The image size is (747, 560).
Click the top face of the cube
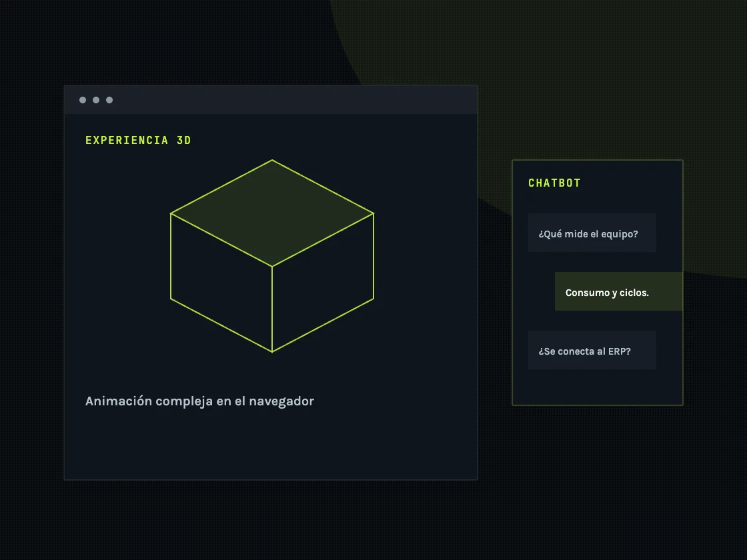point(272,213)
